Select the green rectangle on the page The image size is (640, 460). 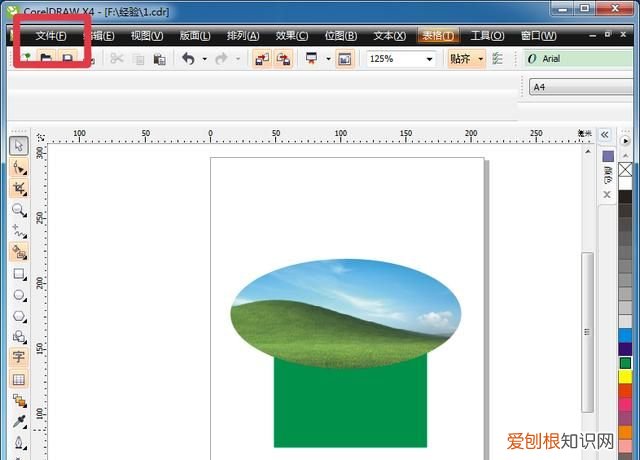point(350,407)
